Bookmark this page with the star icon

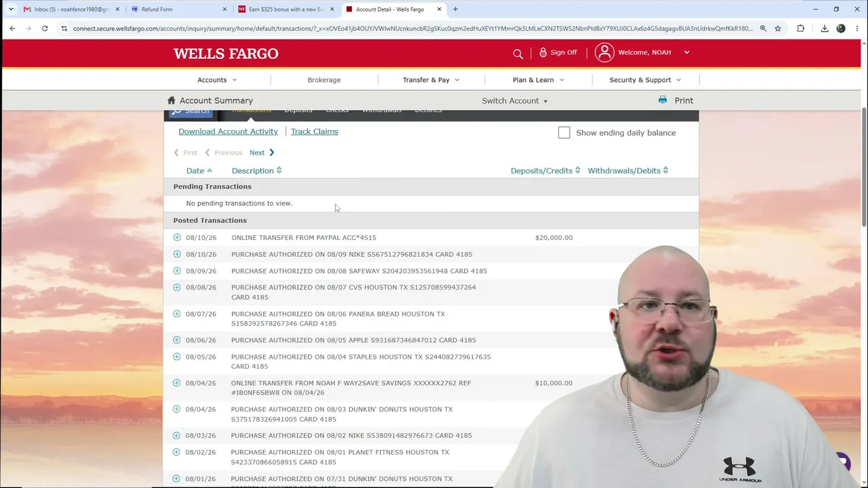778,28
